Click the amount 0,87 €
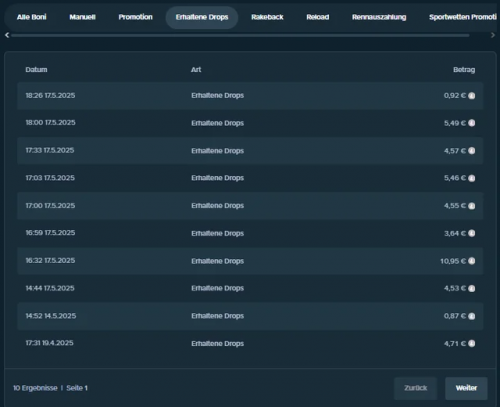 [x=455, y=316]
